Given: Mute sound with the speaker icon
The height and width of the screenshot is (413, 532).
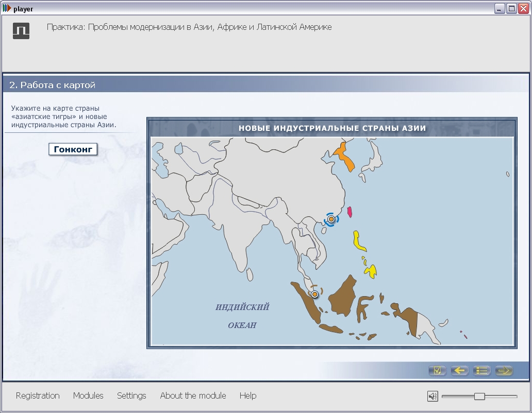Looking at the screenshot, I should [433, 396].
